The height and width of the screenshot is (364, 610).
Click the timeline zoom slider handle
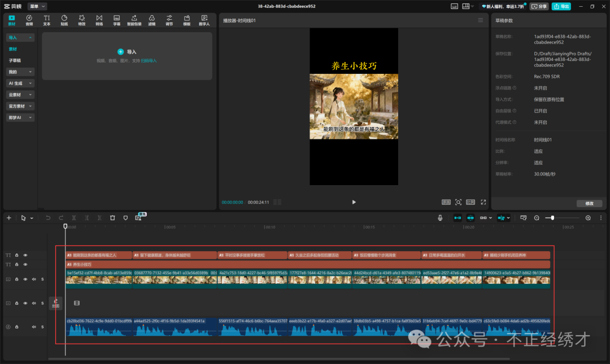[x=552, y=218]
